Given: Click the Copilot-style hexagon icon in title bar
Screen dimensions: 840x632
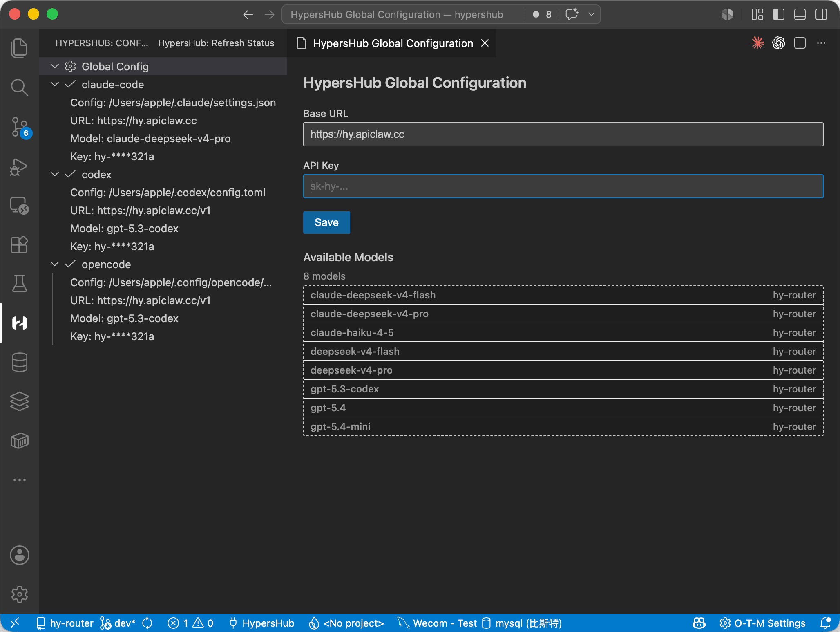Looking at the screenshot, I should (727, 14).
